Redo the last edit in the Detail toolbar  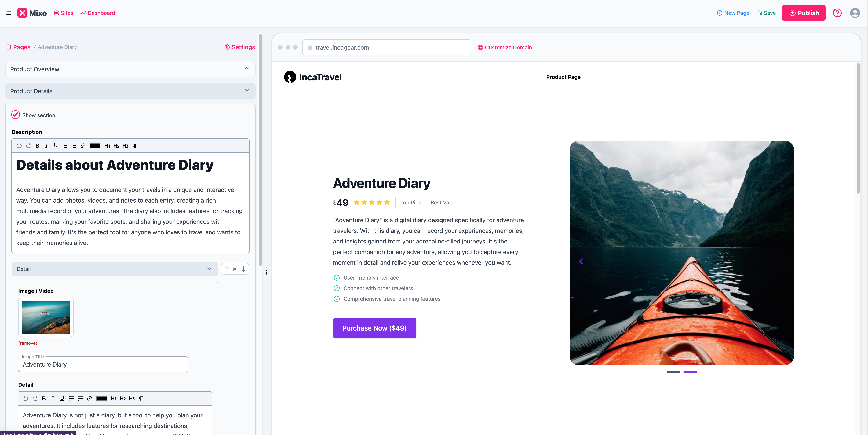35,398
